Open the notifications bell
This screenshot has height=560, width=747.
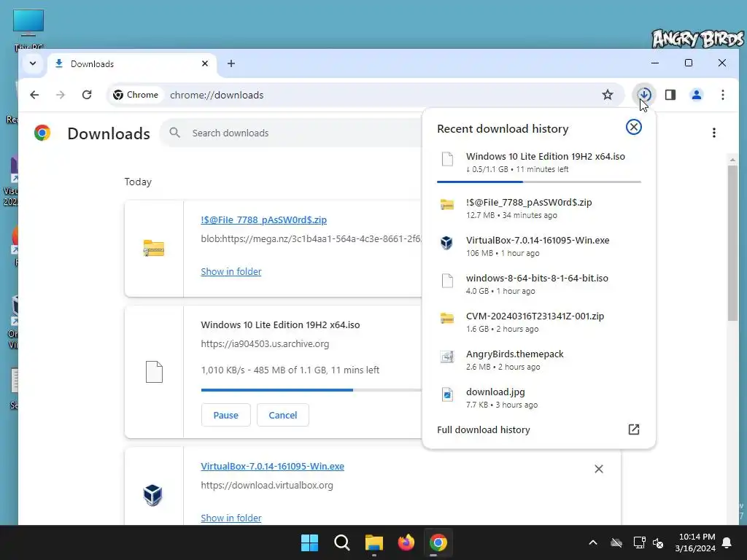727,542
